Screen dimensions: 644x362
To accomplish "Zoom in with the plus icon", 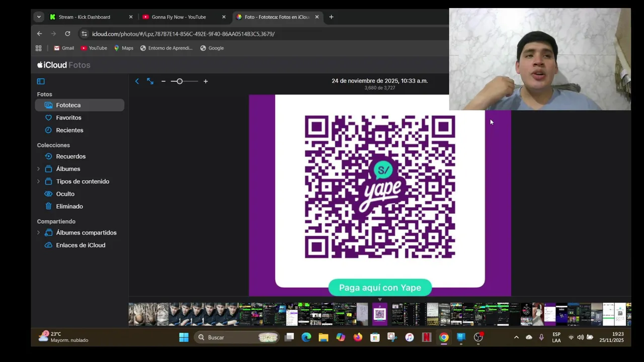I will point(205,81).
